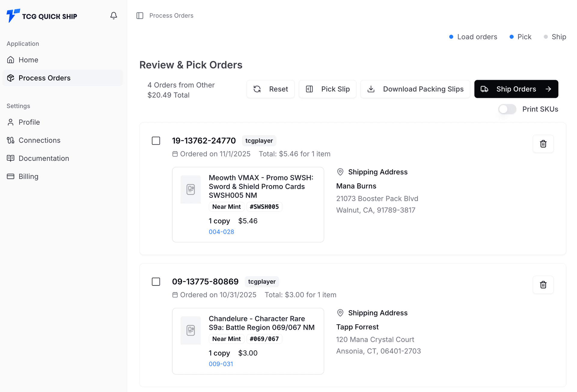Open Connections settings page
The image size is (577, 392).
coord(39,140)
